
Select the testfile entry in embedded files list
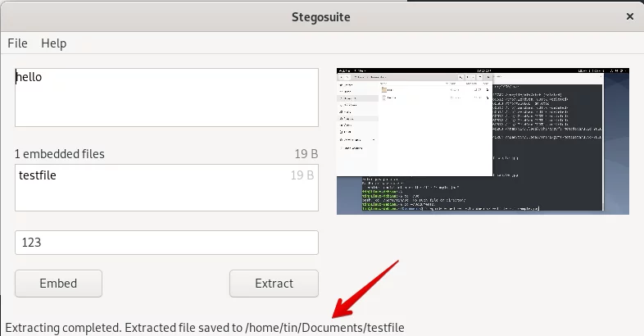[x=166, y=175]
